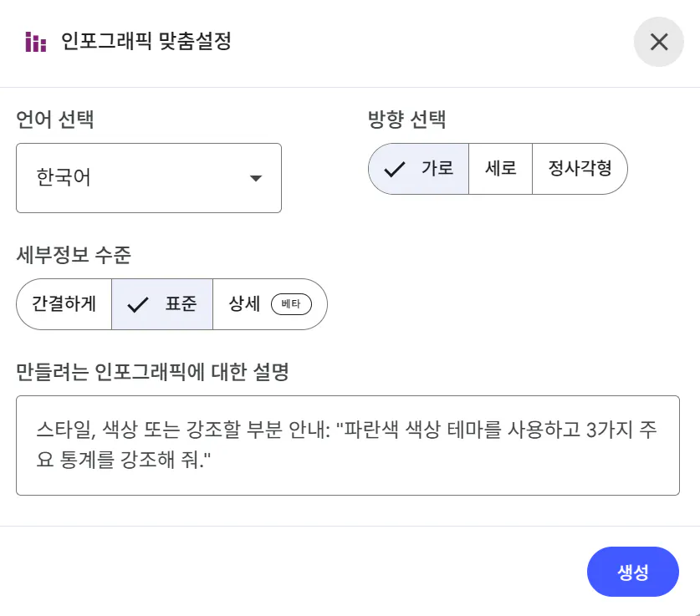Close the 인포그래픽 맞춤설정 dialog
This screenshot has width=700, height=616.
point(659,42)
